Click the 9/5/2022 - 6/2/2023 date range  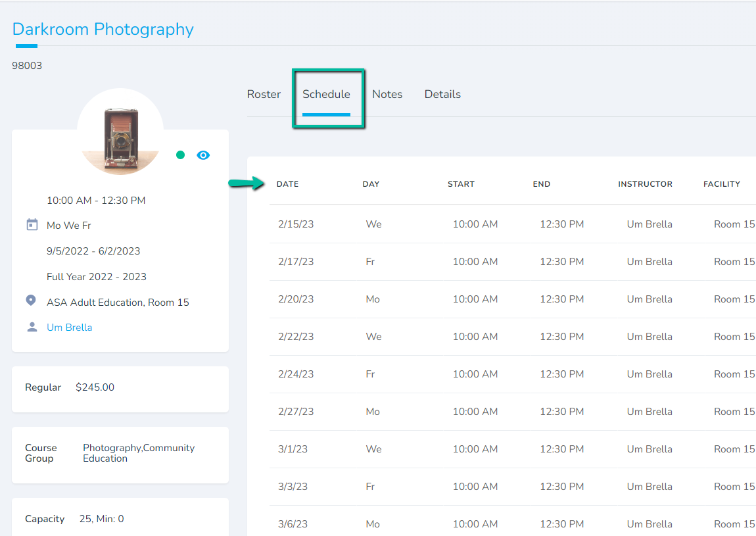(93, 251)
